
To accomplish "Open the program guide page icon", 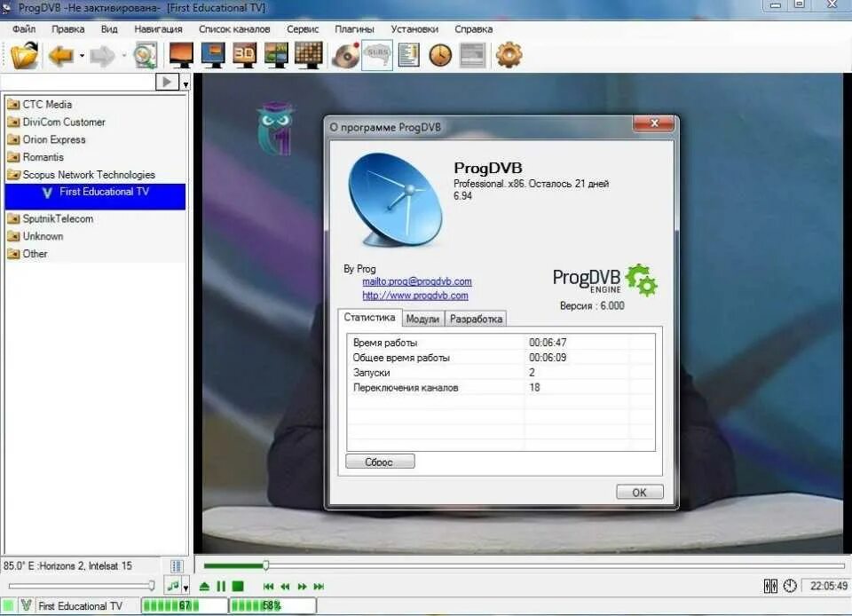I will [408, 55].
